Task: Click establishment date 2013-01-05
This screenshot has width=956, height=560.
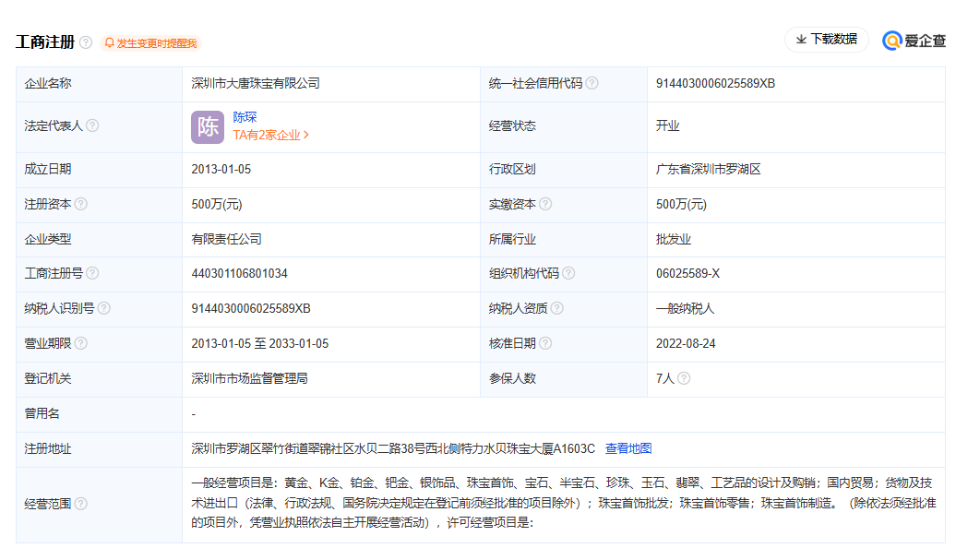Action: 221,170
